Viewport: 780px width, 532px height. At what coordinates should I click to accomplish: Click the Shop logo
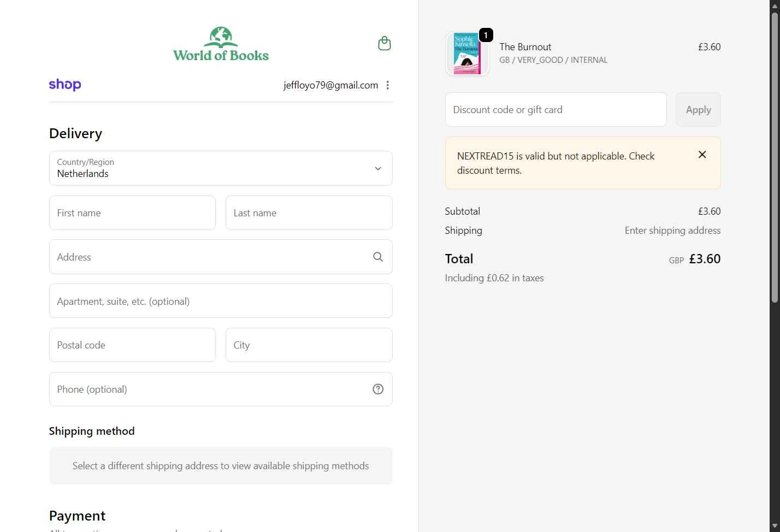click(x=65, y=85)
